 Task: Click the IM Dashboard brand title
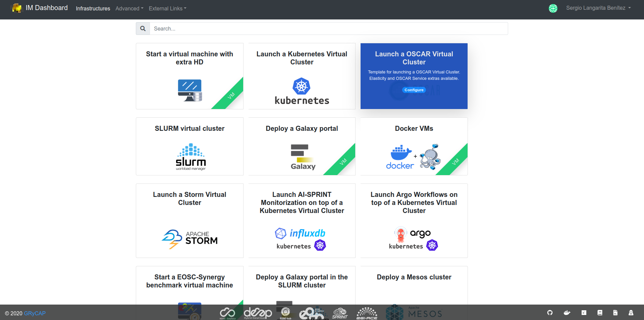point(47,8)
